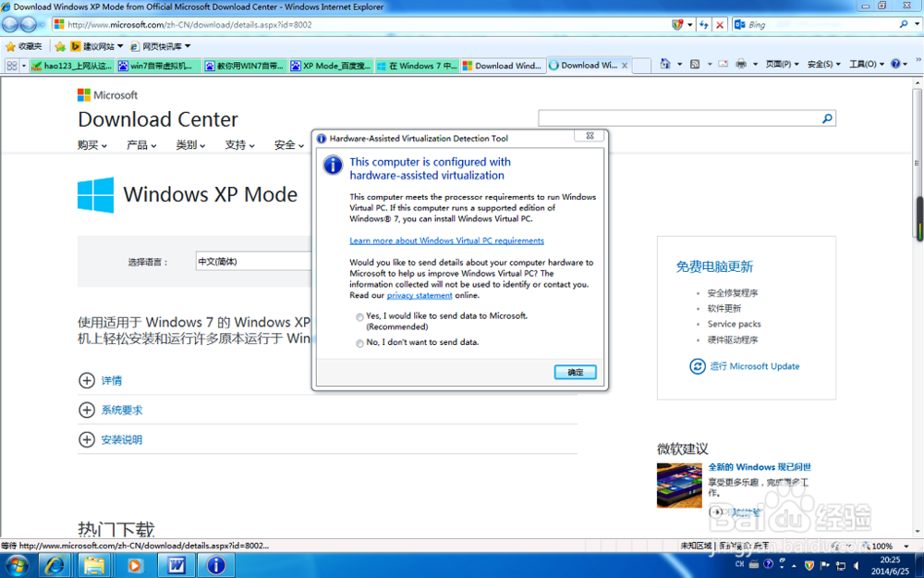Open the 安全(S) command bar menu

tap(824, 64)
